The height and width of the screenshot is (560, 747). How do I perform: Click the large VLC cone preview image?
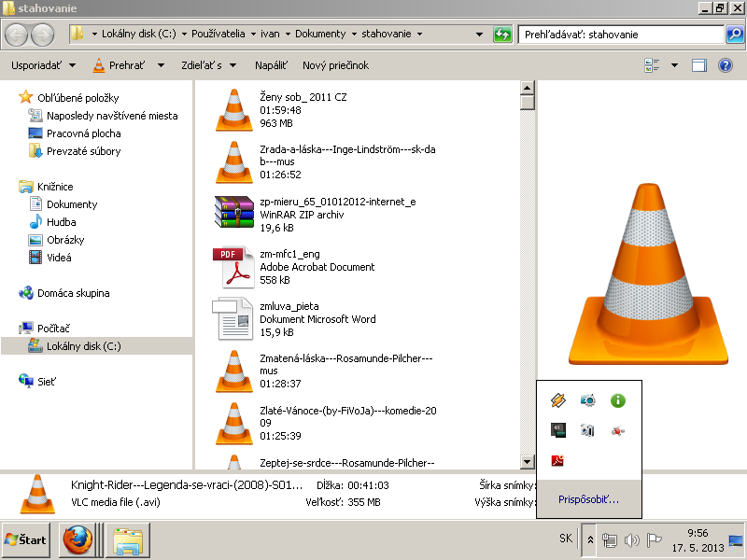[648, 274]
